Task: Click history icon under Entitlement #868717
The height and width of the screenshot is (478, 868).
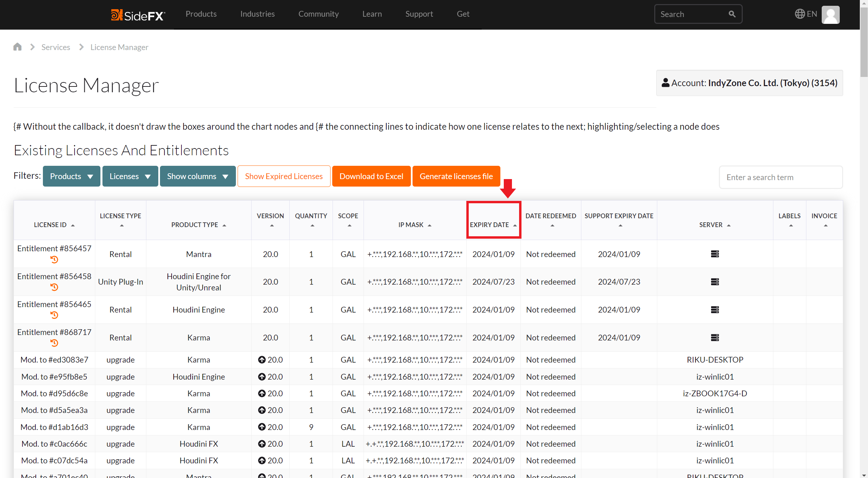Action: click(54, 343)
